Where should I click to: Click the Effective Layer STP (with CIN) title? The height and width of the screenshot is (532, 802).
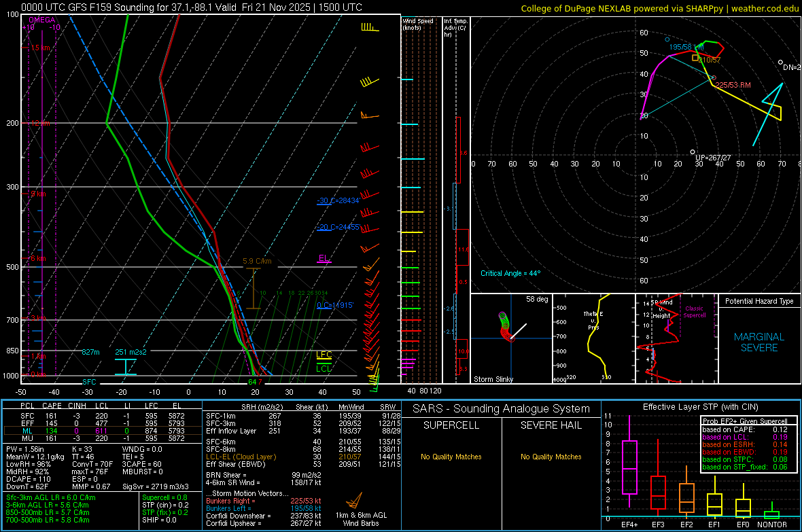coord(700,407)
